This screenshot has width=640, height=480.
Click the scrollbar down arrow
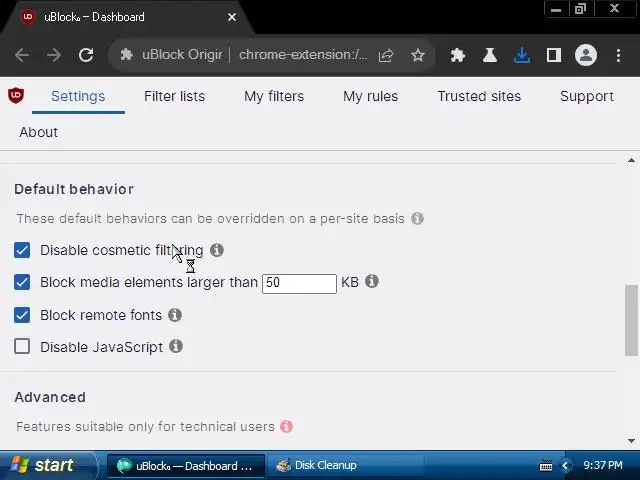[x=631, y=441]
